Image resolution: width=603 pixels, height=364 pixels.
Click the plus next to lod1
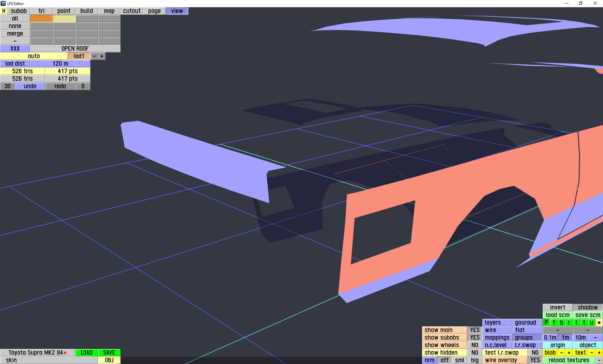coord(102,56)
